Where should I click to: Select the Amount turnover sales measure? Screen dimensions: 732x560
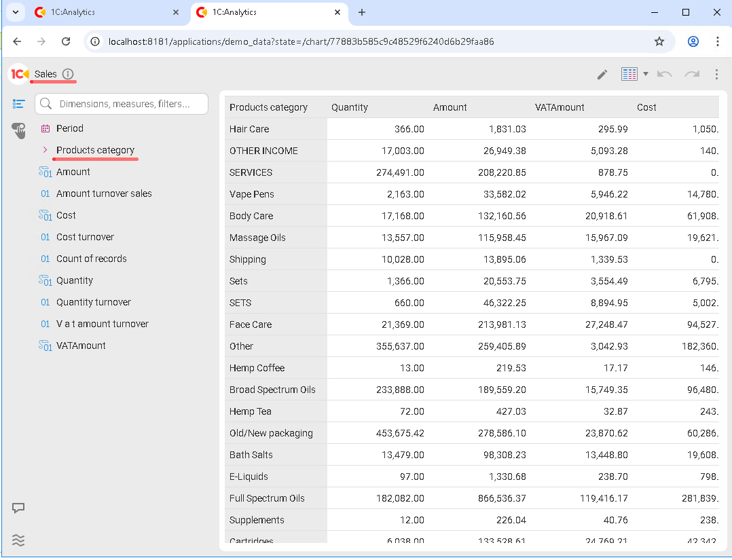(104, 193)
